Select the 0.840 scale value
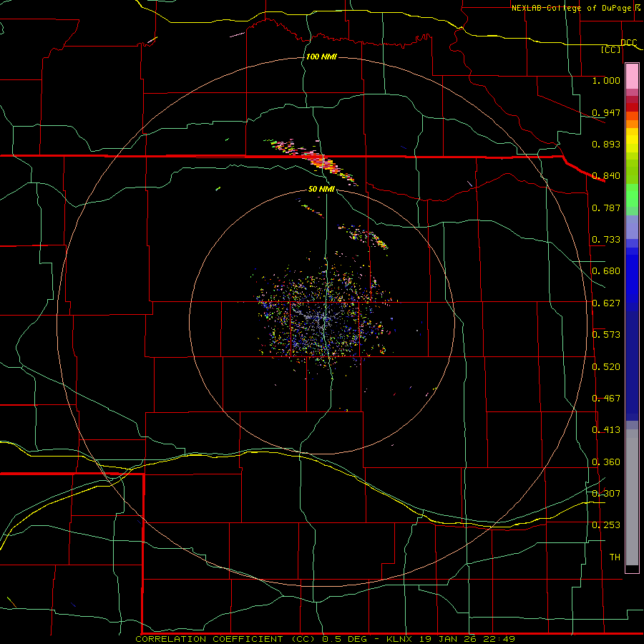644x644 pixels. [x=606, y=176]
